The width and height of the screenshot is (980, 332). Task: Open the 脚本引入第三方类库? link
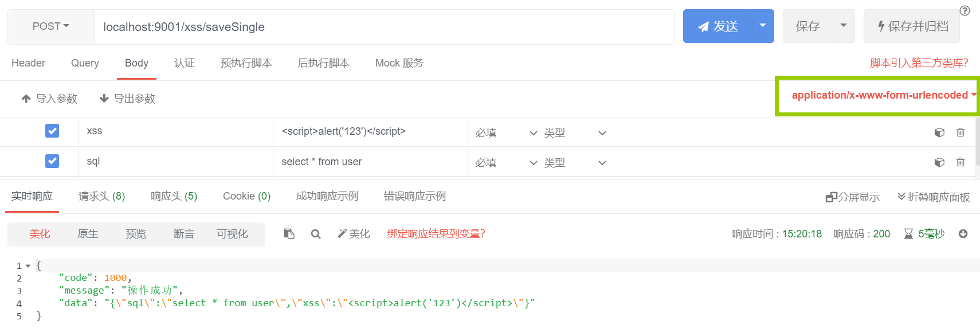(x=919, y=63)
